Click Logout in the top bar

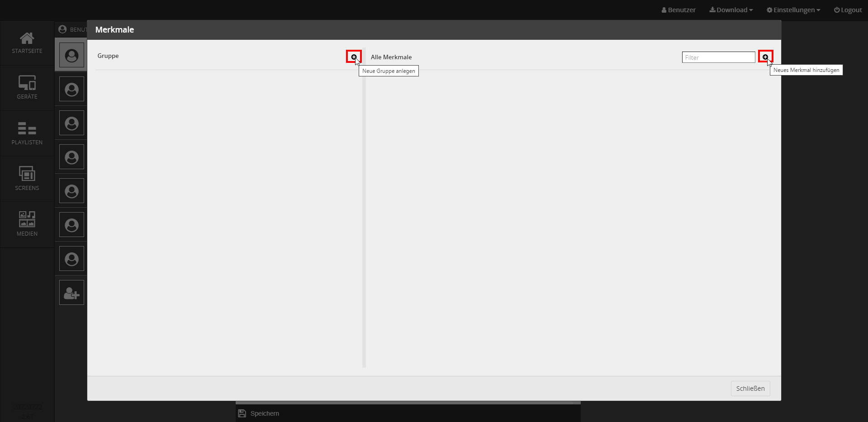(848, 10)
